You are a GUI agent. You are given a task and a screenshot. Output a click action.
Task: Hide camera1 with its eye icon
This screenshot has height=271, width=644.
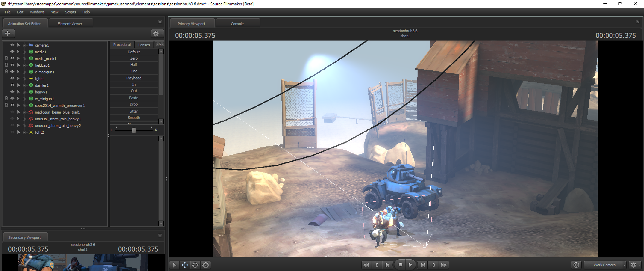[12, 45]
